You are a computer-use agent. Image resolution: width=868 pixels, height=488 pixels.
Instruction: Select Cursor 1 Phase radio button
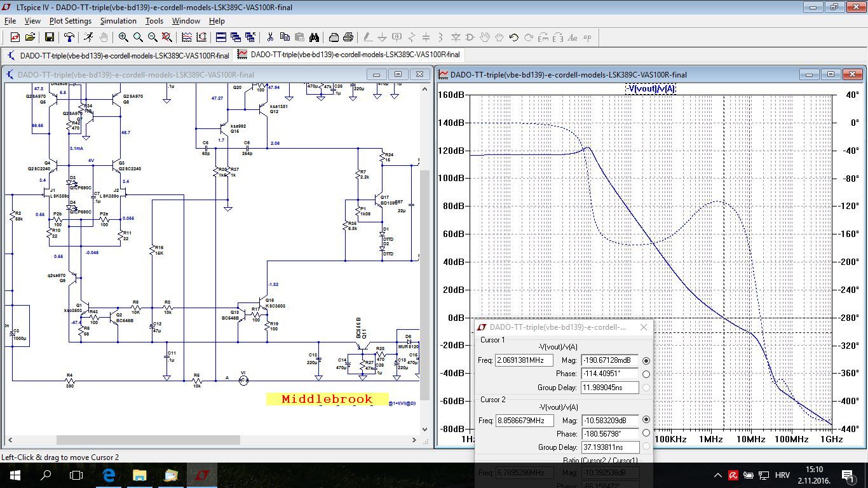[646, 374]
